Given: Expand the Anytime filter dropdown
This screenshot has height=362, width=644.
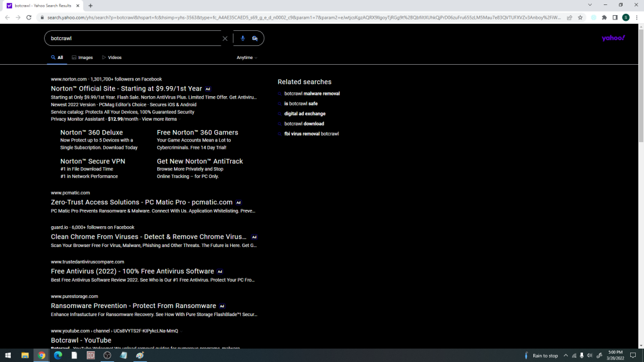Looking at the screenshot, I should point(247,58).
